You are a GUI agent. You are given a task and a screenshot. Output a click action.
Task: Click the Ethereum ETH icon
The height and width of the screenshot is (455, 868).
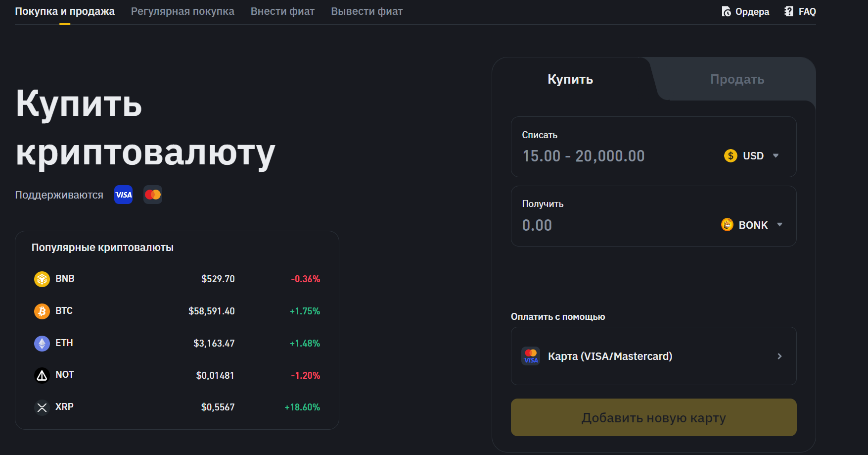[x=42, y=343]
